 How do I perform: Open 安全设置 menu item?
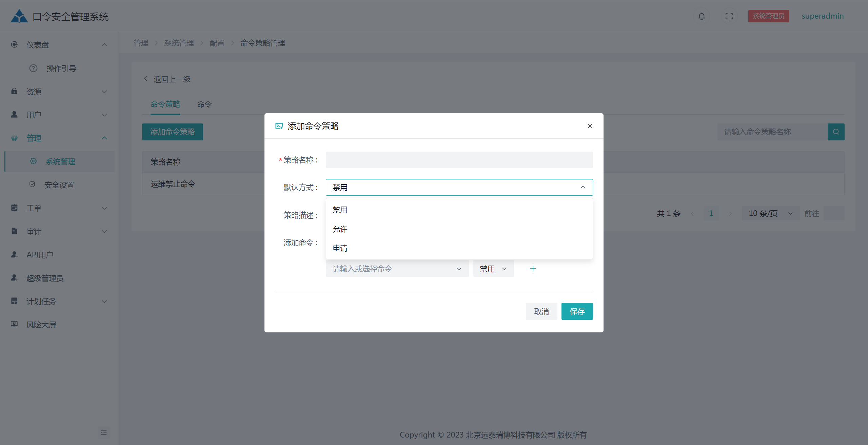[x=59, y=185]
